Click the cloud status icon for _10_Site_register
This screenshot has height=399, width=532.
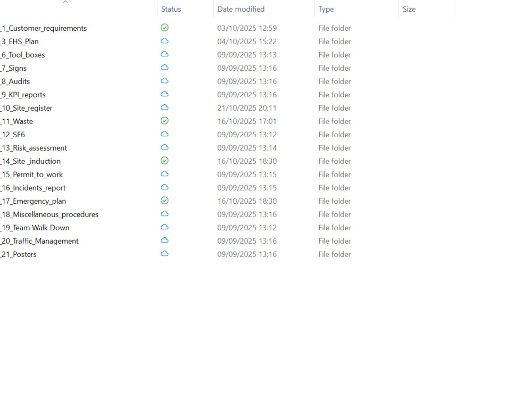click(x=164, y=107)
